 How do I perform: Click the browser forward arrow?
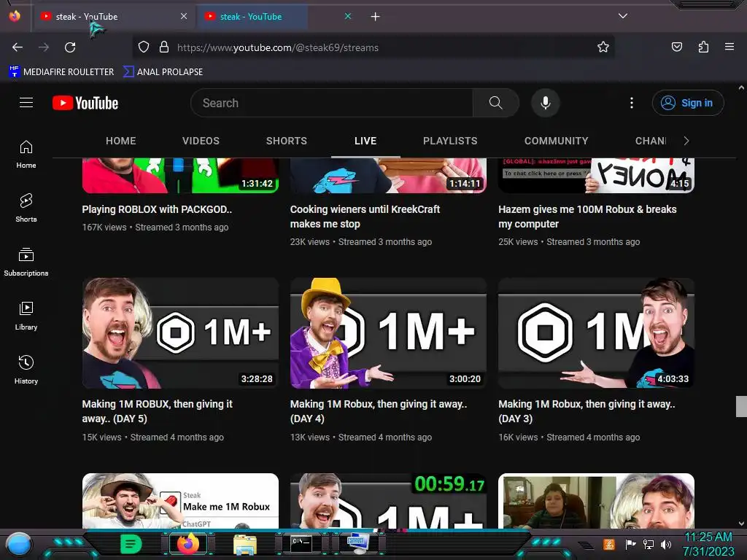44,47
